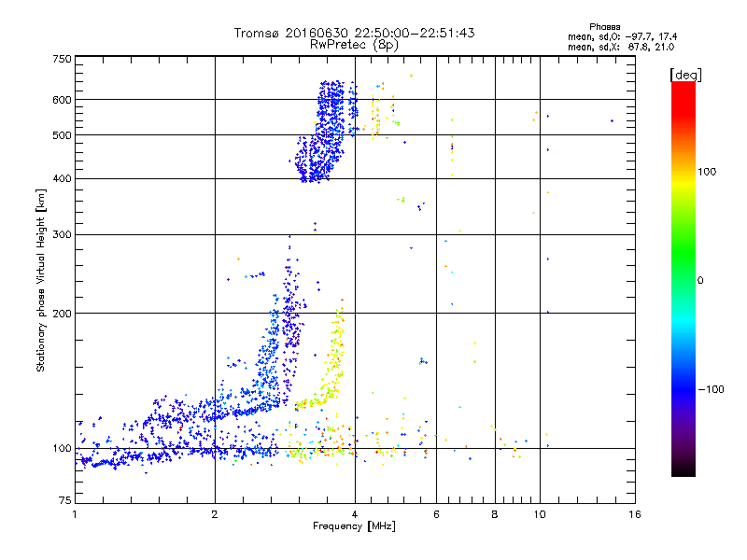Click the y-axis '75' tick label
747x560 pixels.
coord(65,500)
